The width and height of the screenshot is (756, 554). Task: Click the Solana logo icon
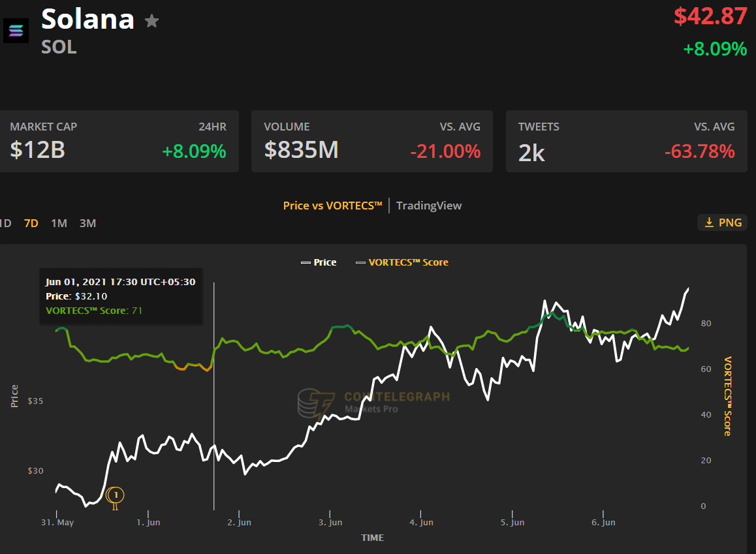pyautogui.click(x=16, y=30)
